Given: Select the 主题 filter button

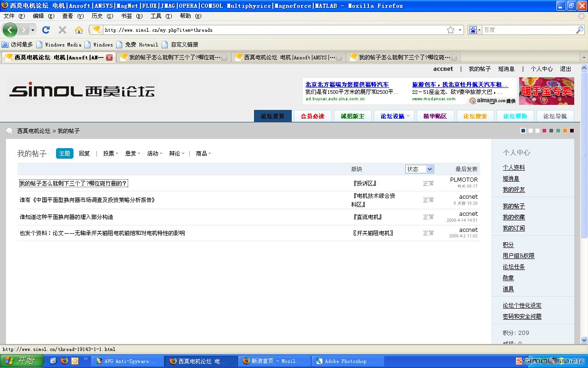Looking at the screenshot, I should [x=65, y=154].
